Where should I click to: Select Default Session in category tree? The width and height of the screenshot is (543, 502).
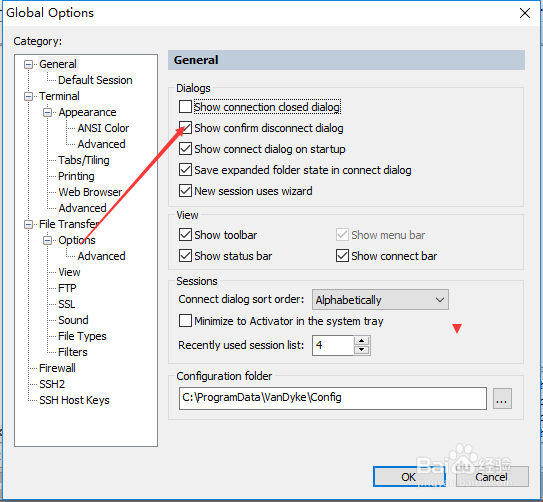coord(95,80)
